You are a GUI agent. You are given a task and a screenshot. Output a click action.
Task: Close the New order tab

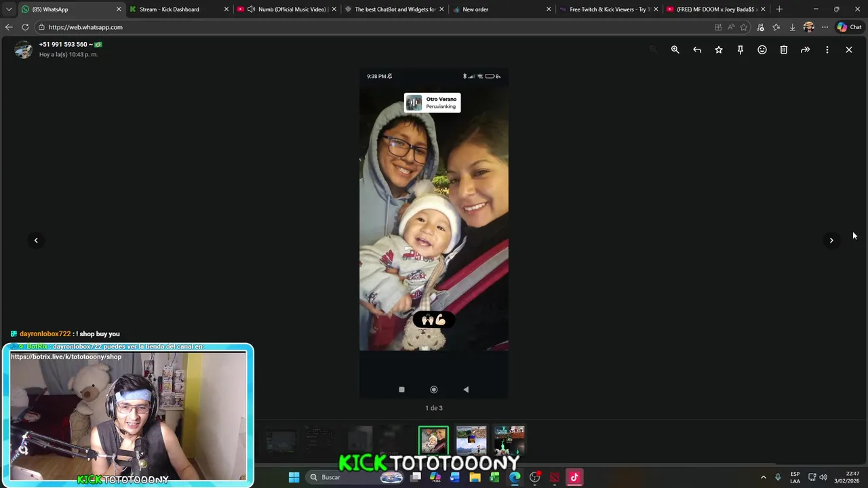tap(549, 9)
